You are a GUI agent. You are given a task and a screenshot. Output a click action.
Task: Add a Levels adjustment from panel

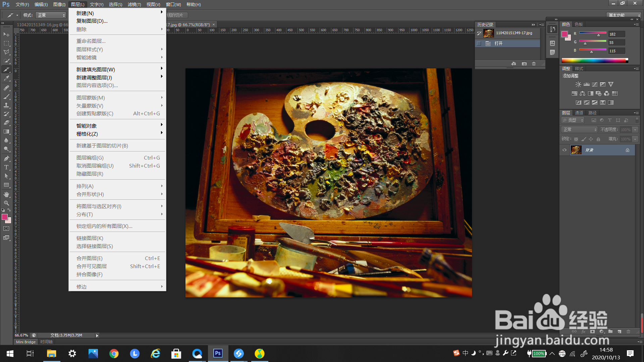point(587,84)
